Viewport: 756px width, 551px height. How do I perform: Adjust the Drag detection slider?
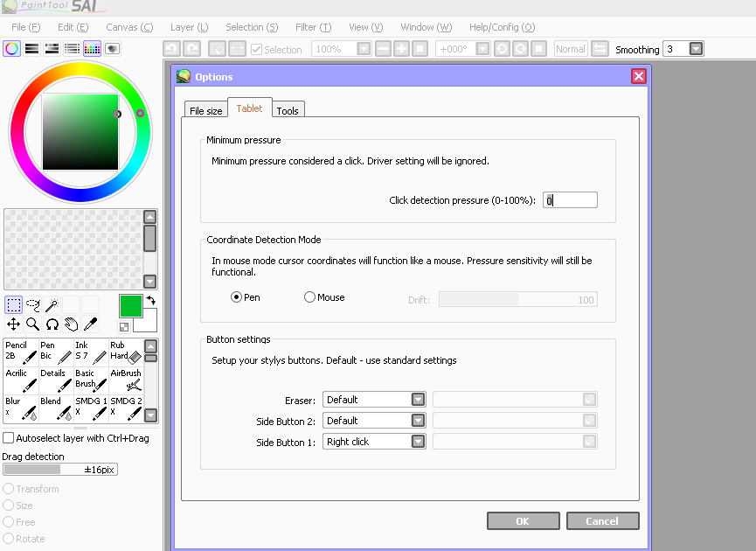(x=60, y=470)
